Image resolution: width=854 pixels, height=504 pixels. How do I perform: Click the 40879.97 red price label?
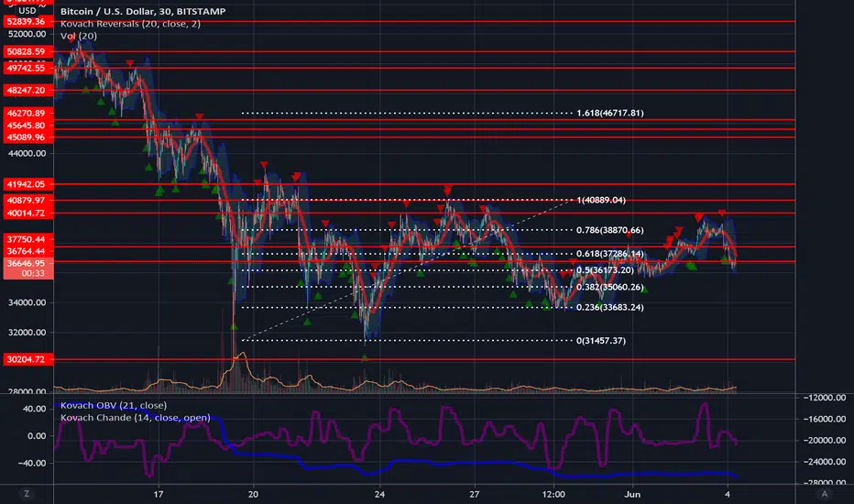point(28,200)
